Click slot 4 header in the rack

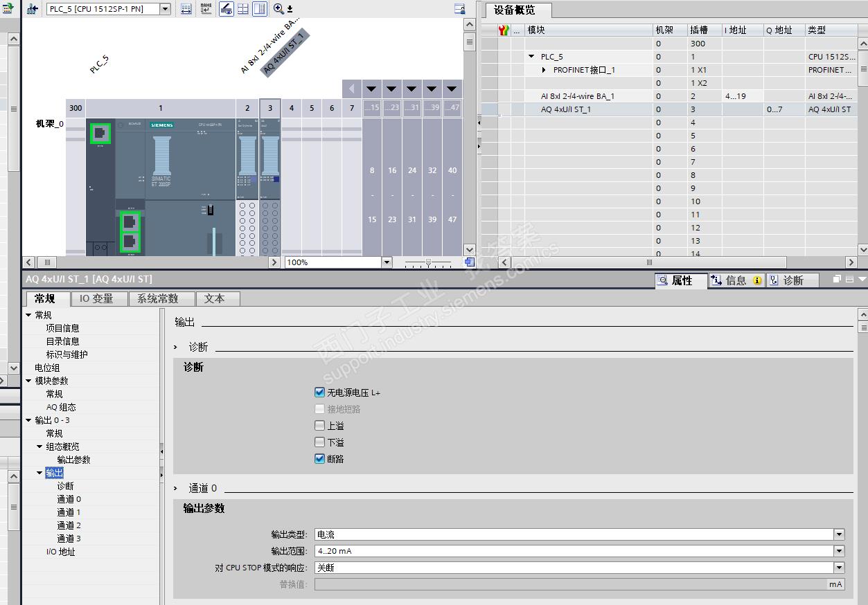(x=292, y=108)
